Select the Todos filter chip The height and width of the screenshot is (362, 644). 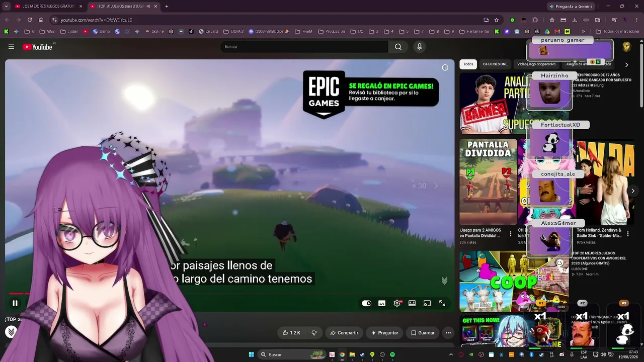(x=468, y=64)
